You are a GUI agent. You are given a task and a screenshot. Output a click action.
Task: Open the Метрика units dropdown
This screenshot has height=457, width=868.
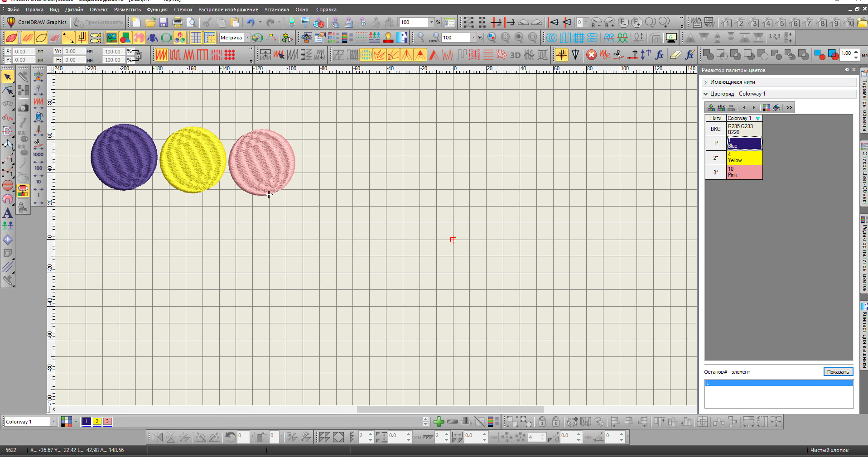pyautogui.click(x=247, y=38)
